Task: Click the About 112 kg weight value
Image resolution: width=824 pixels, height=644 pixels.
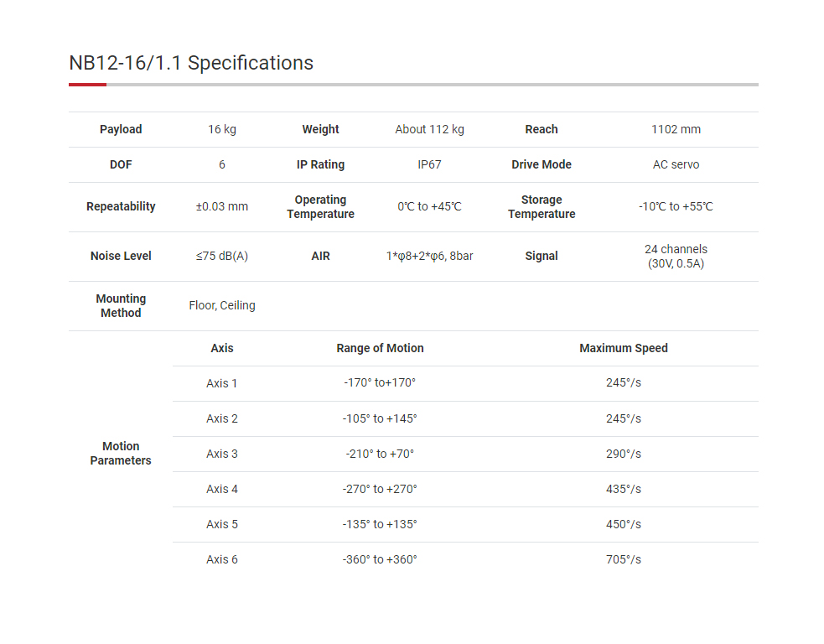Action: coord(429,129)
